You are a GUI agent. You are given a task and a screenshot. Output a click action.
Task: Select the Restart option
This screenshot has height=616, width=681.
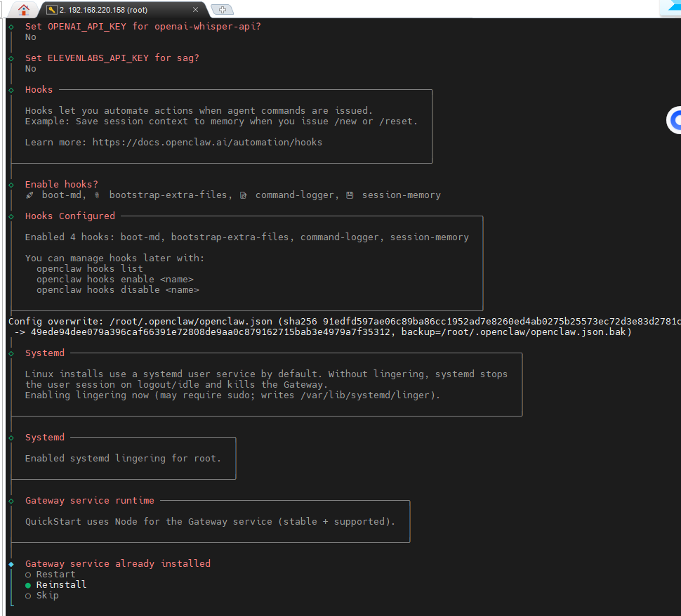tap(51, 575)
